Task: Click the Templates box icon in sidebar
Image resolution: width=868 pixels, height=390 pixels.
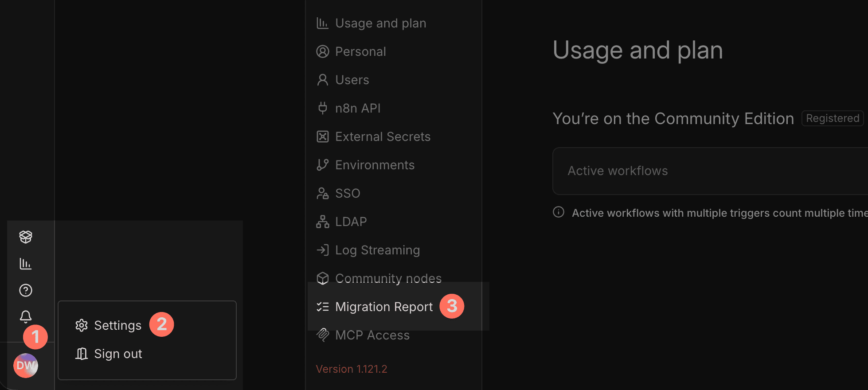Action: [25, 237]
